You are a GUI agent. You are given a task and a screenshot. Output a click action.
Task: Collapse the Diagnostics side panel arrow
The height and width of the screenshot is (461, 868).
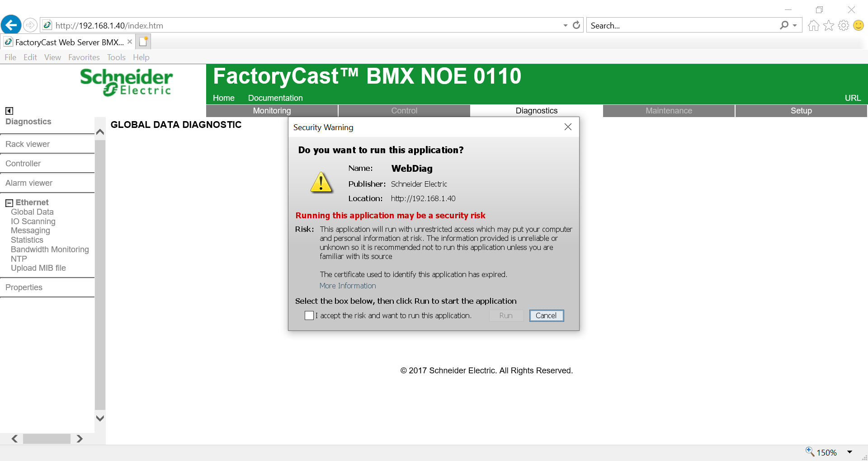[x=9, y=111]
